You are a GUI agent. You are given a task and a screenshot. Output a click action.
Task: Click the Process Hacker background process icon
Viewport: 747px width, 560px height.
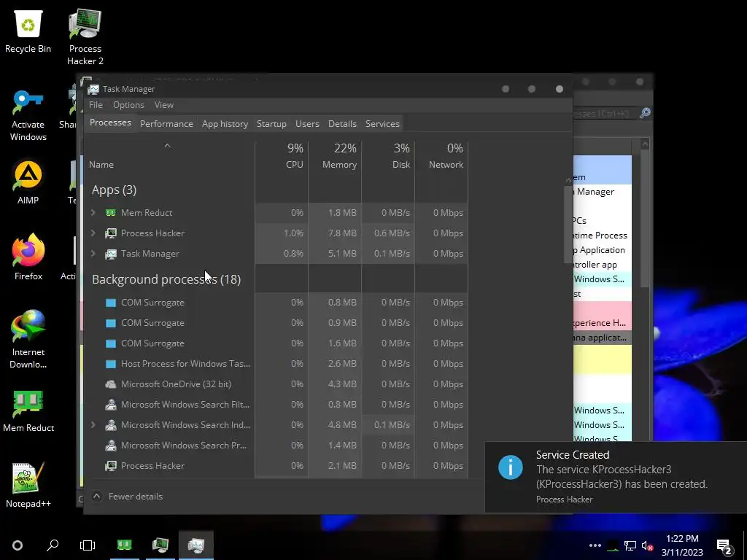111,466
